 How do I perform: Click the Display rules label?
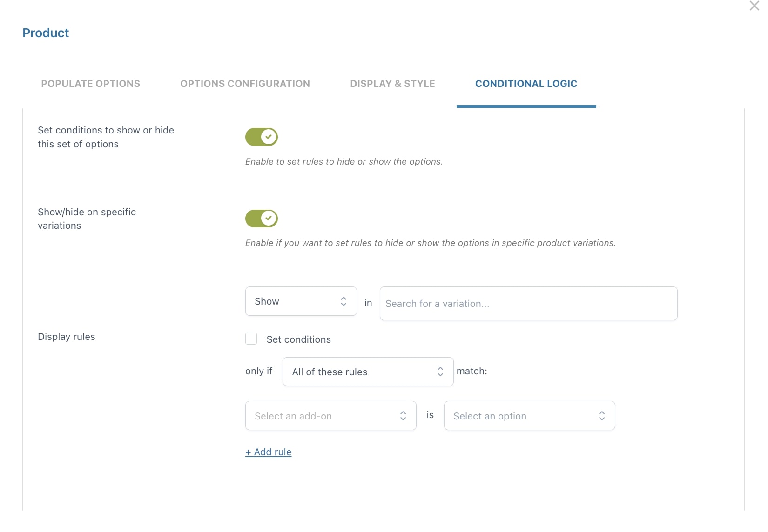tap(67, 337)
